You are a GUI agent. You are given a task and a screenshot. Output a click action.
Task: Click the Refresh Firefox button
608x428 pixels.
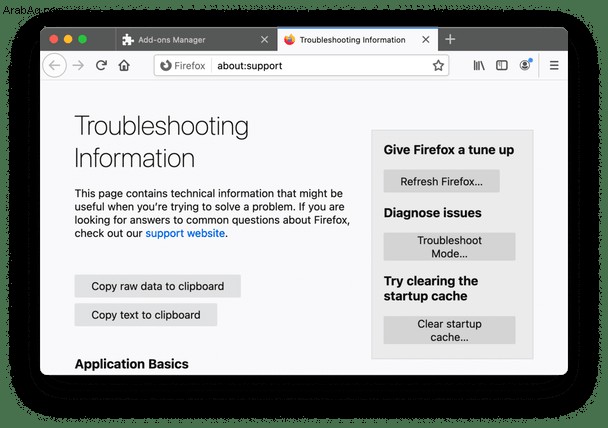pyautogui.click(x=441, y=181)
